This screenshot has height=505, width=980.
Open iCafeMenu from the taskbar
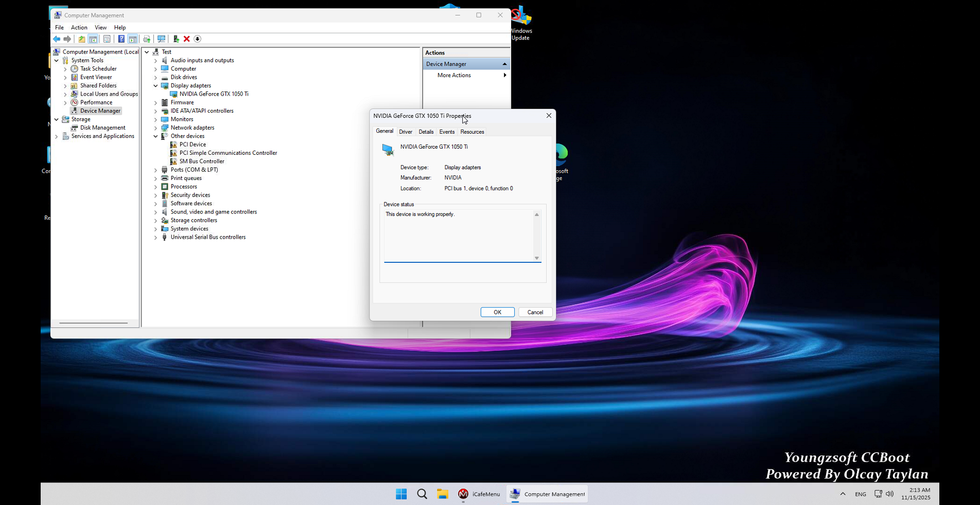(x=479, y=494)
